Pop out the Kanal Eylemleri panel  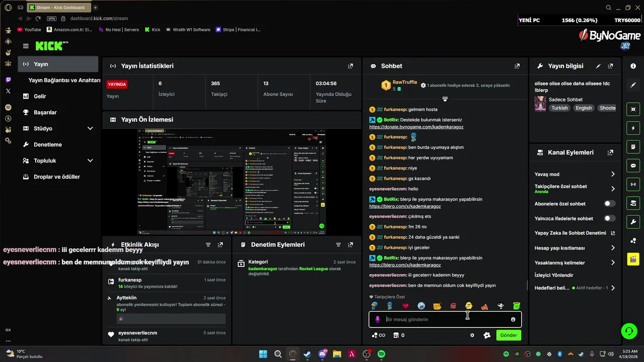[610, 152]
